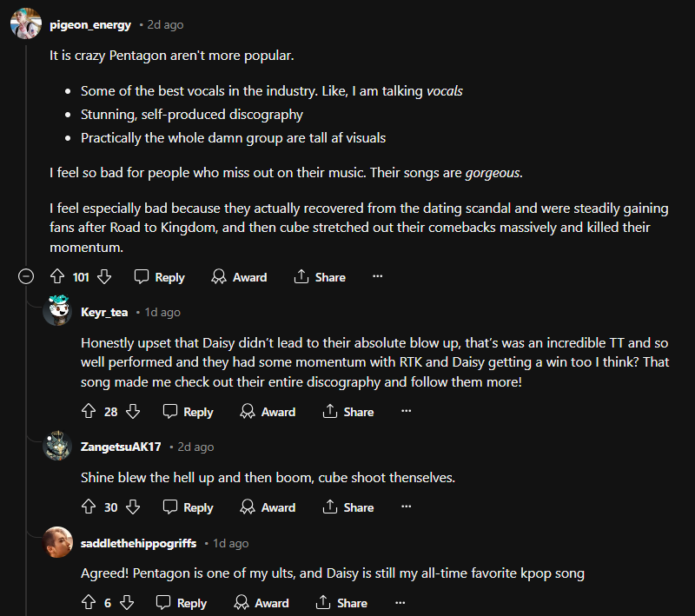Open more options on Keyr_tea's comment
695x616 pixels.
coord(406,412)
